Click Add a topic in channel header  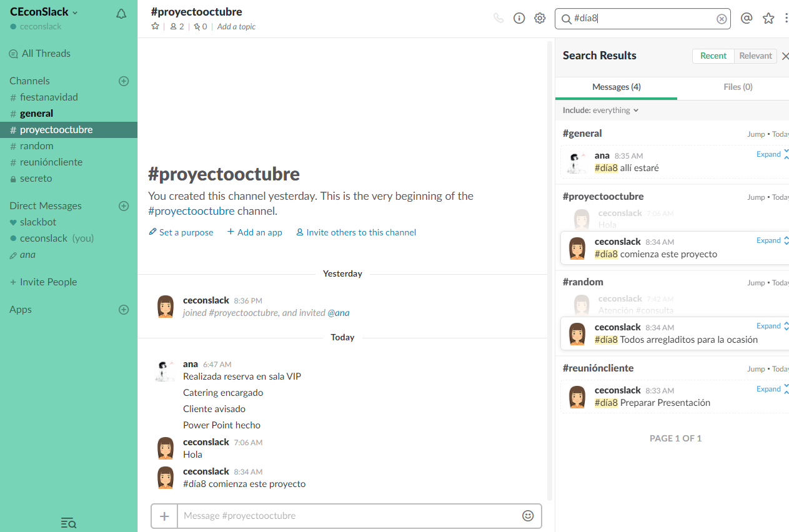point(236,27)
